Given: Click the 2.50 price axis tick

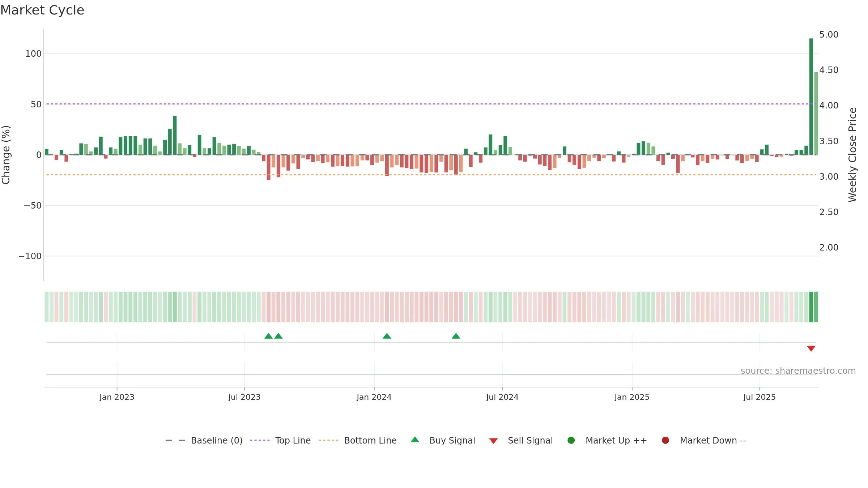Looking at the screenshot, I should (829, 212).
